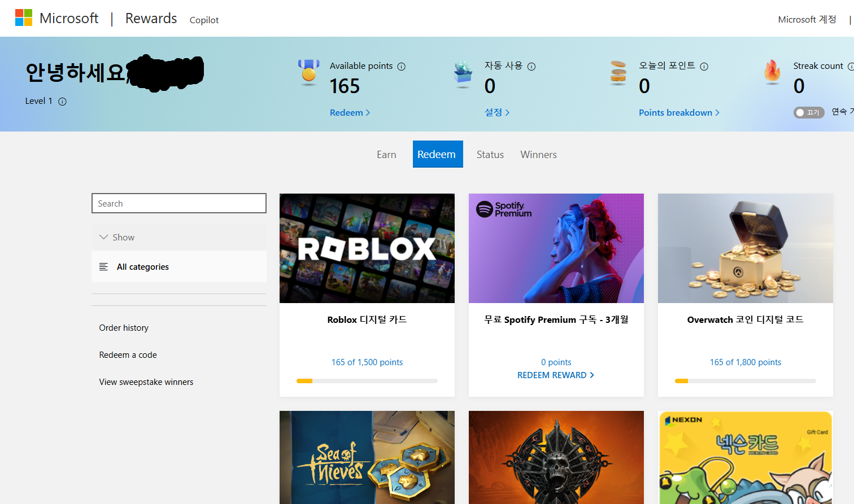Open the Nexon gift card thumbnail
854x504 pixels.
click(x=746, y=457)
